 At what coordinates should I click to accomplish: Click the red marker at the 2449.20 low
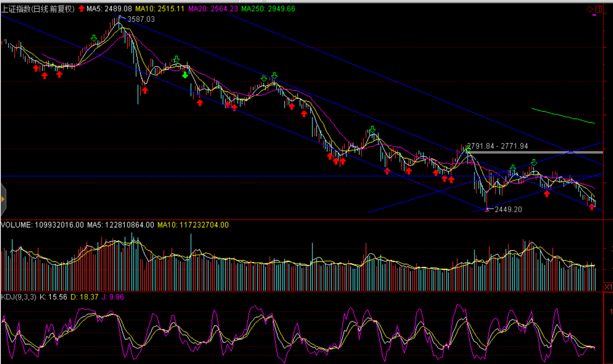487,210
